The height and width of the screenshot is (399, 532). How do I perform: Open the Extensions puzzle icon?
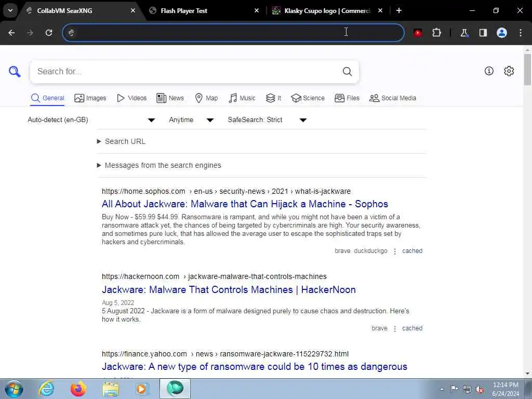pos(436,33)
